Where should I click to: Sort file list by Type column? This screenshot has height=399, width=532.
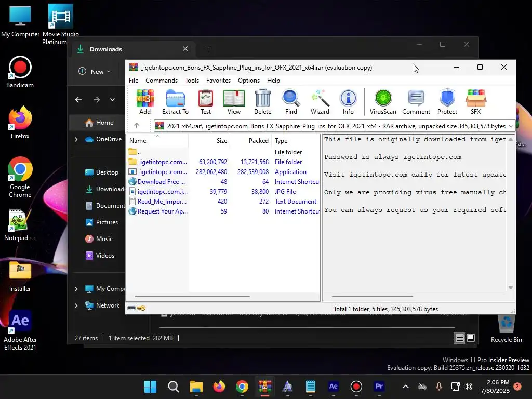point(296,140)
